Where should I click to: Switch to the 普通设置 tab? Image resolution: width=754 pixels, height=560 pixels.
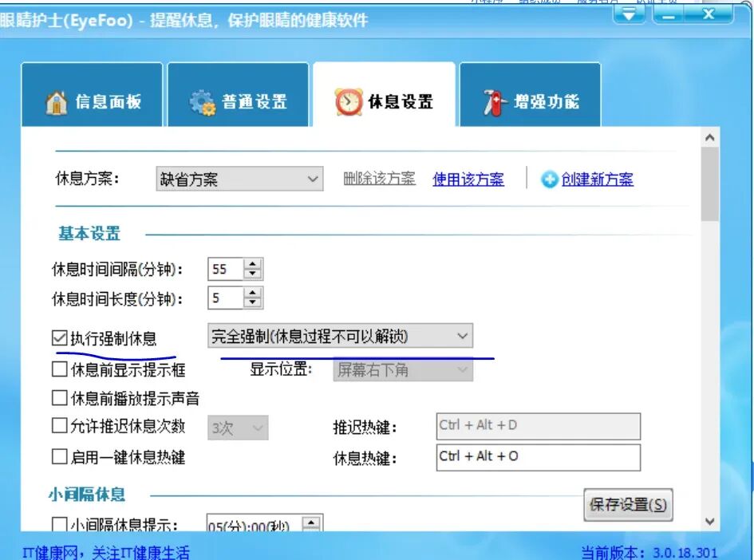pyautogui.click(x=238, y=95)
